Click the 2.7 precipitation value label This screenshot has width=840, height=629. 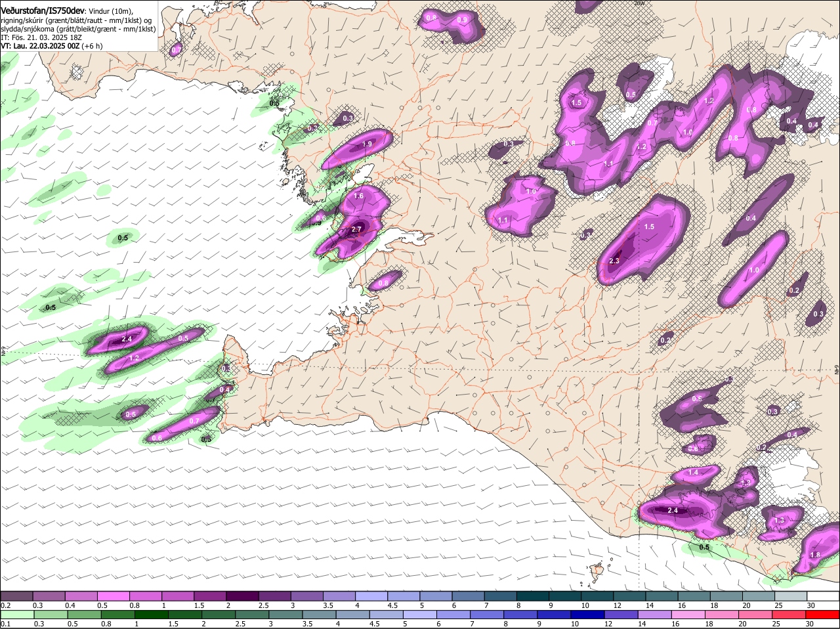click(356, 229)
